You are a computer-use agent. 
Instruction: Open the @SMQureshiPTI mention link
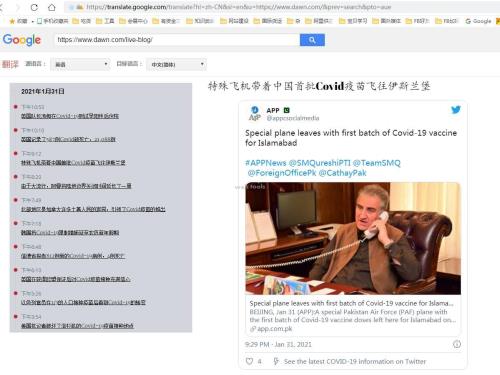click(x=319, y=163)
